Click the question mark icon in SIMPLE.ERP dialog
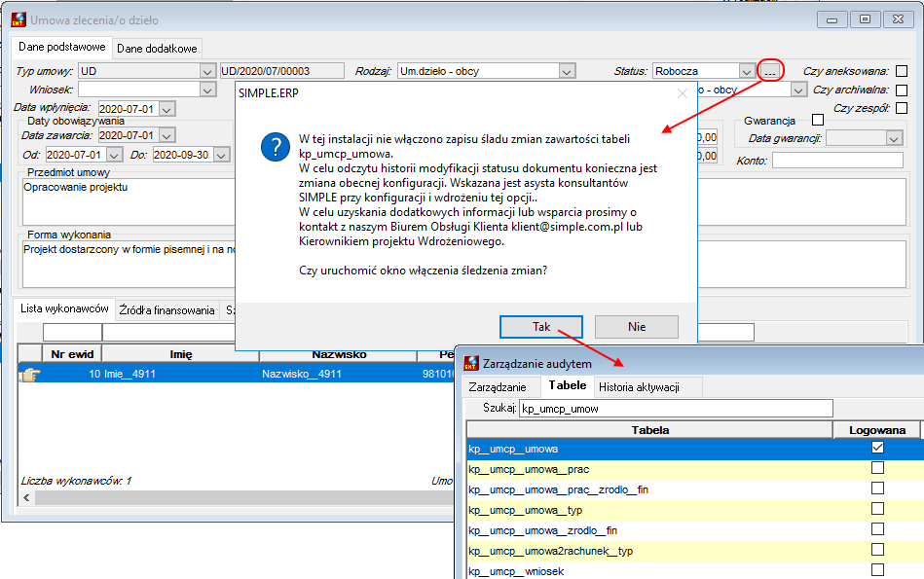Screen dimensions: 924x579 click(x=276, y=147)
